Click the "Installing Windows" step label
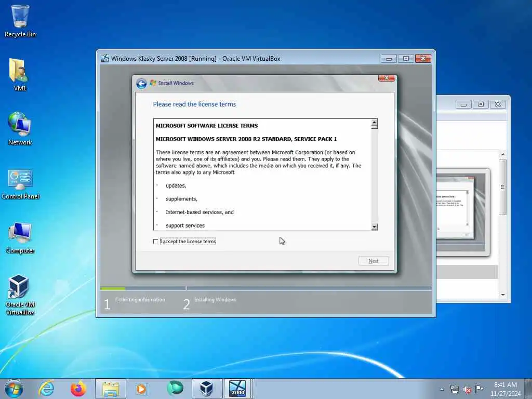 [x=215, y=300]
